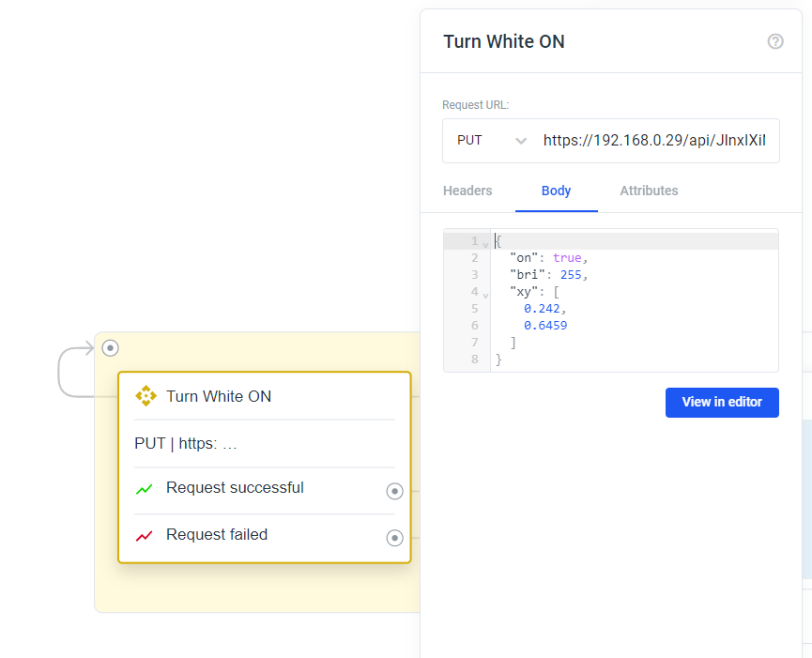
Task: Open the help question mark icon
Action: [x=774, y=41]
